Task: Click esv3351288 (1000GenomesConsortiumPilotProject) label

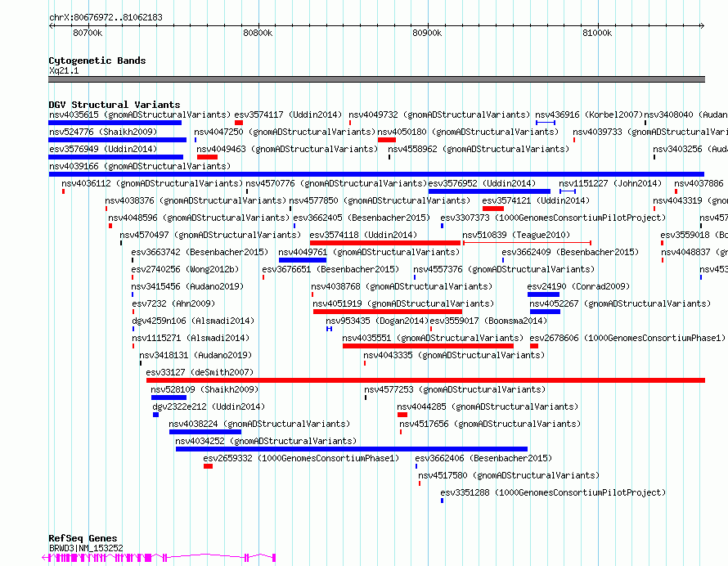Action: coord(554,492)
